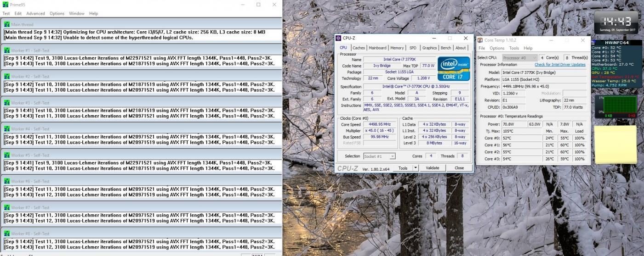Open the Window menu in Prime95
The image size is (644, 256).
pyautogui.click(x=77, y=13)
